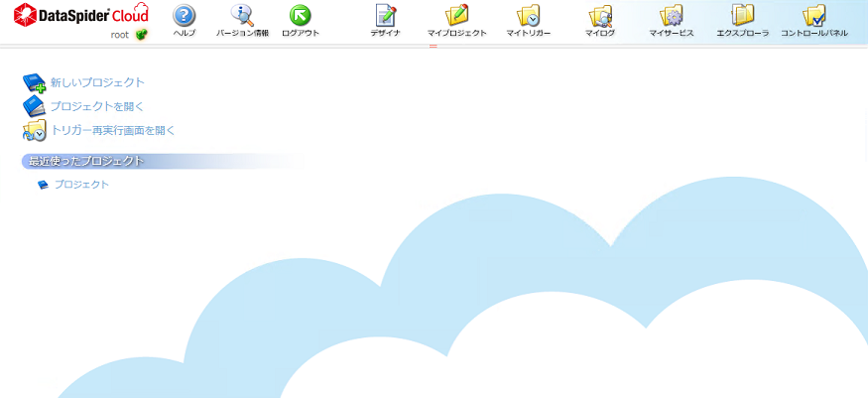Open the recent project named プロジェクト
868x398 pixels.
coord(81,185)
